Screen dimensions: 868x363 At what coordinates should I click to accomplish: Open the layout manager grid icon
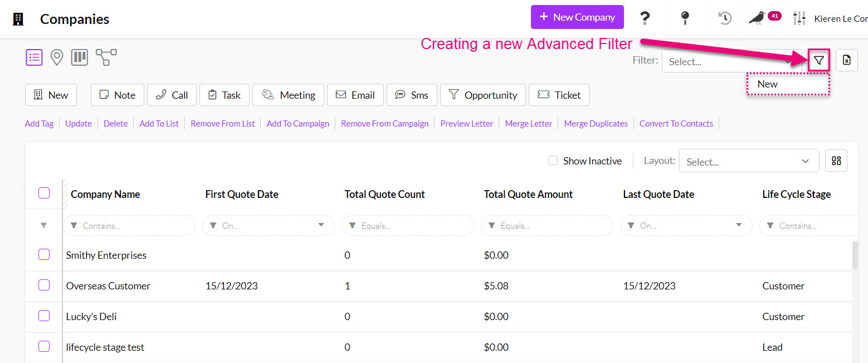point(836,161)
